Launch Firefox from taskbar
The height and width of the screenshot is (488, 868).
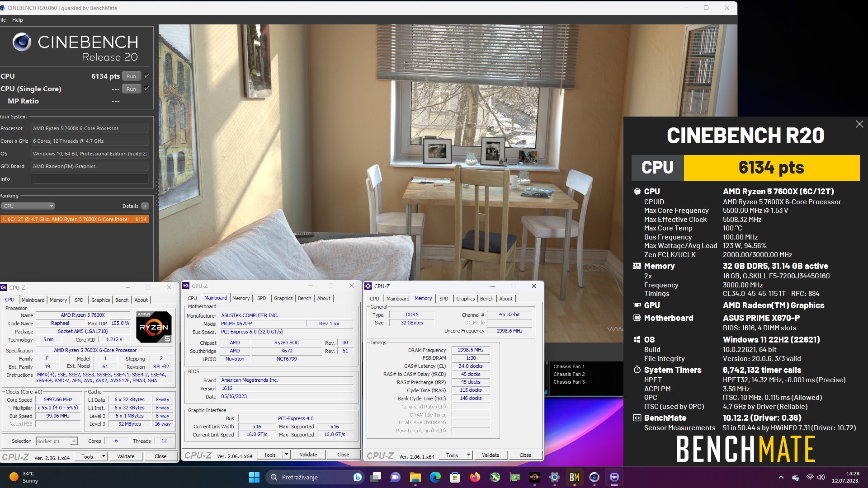pos(475,477)
